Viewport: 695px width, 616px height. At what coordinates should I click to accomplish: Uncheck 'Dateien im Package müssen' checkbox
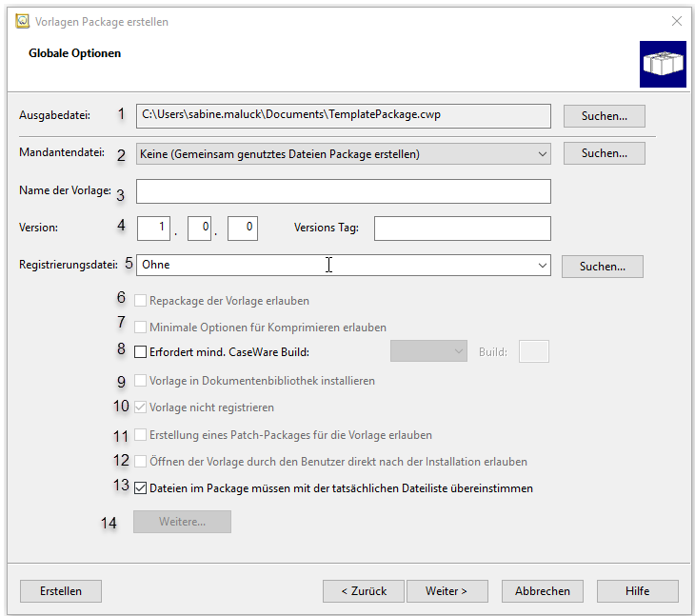pyautogui.click(x=140, y=487)
